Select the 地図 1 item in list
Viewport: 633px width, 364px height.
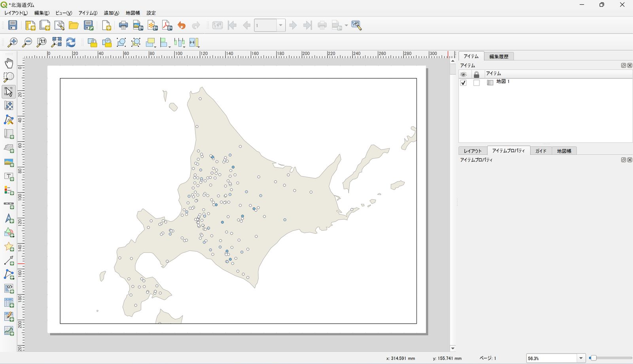click(x=503, y=82)
